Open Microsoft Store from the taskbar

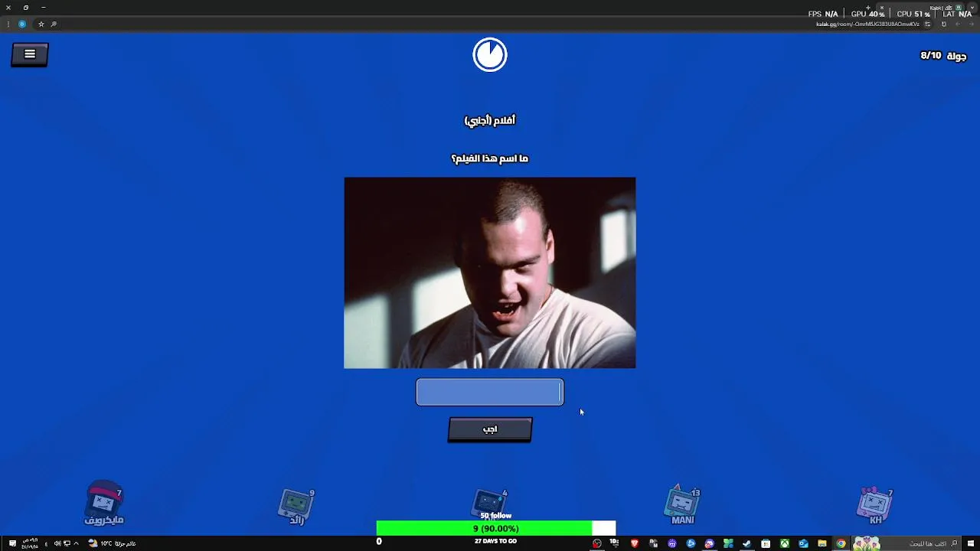coord(766,543)
